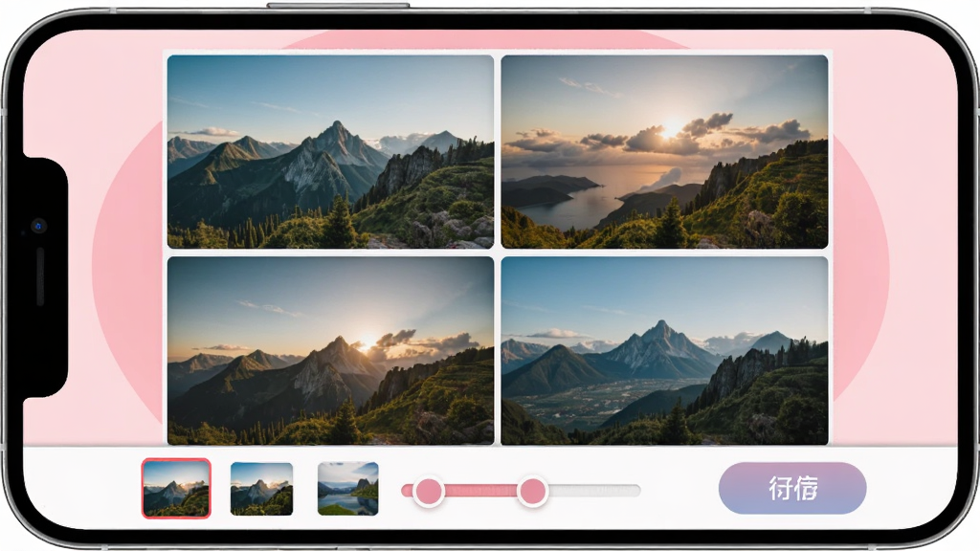Select the red-outlined mountain thumbnail

coord(176,489)
